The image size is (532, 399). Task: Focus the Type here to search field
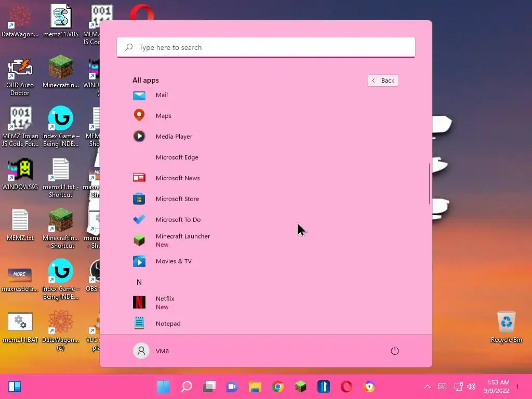(x=265, y=47)
